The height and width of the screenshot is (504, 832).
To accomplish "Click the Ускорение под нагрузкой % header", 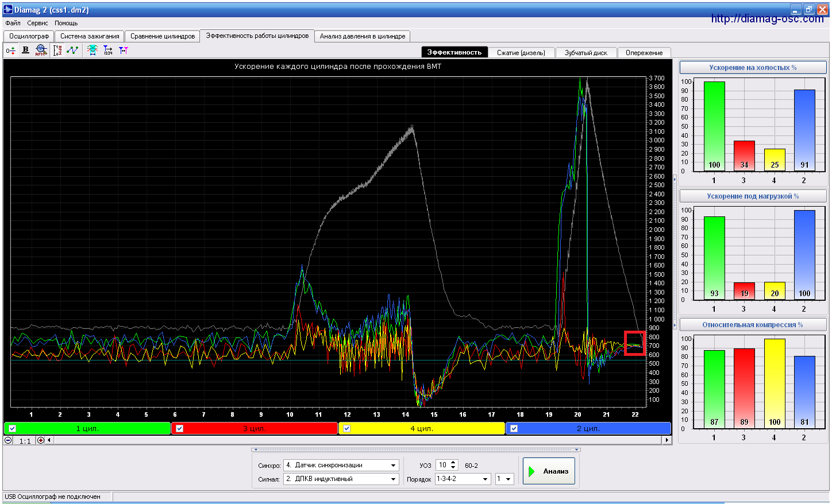I will point(753,196).
